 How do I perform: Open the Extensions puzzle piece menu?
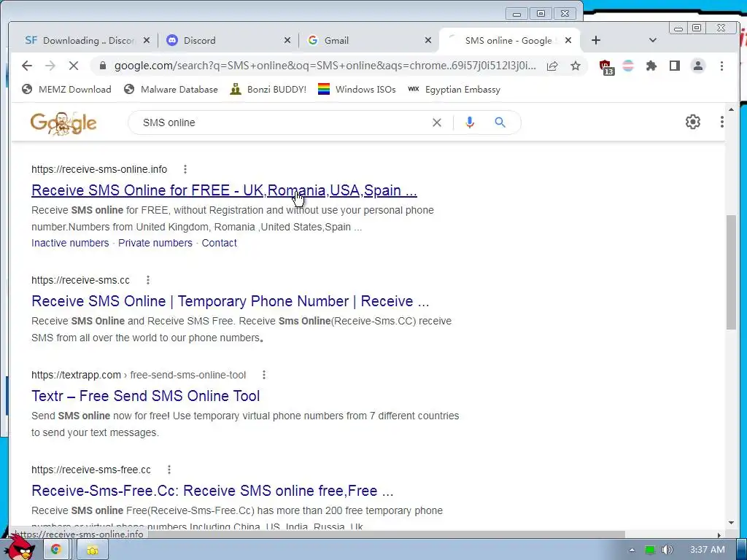651,66
